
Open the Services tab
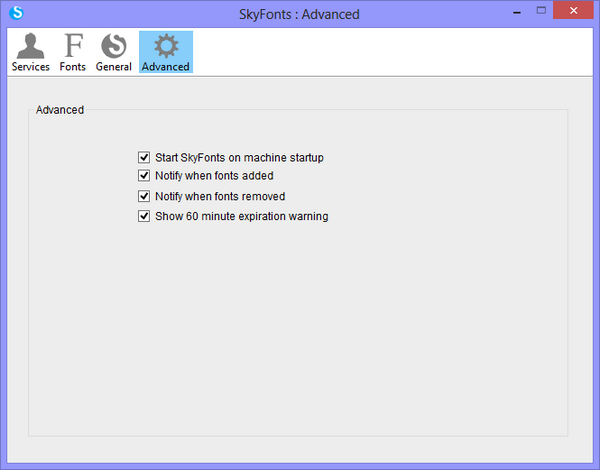point(31,52)
